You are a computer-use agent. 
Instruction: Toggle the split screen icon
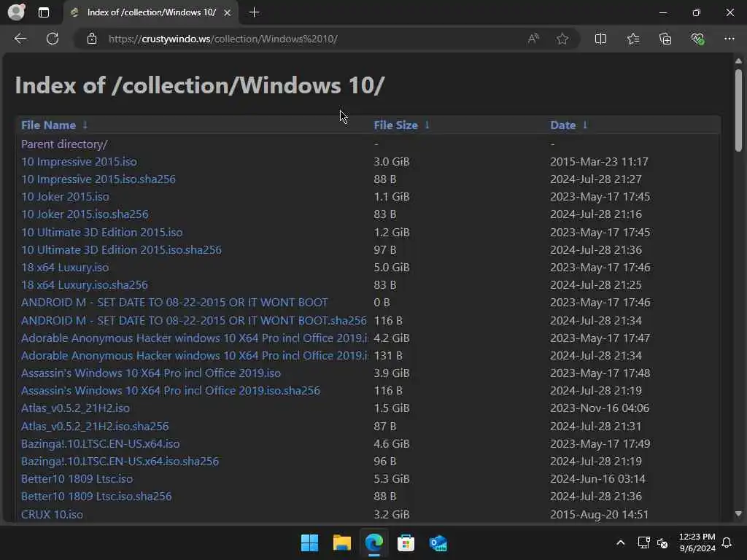(x=601, y=39)
